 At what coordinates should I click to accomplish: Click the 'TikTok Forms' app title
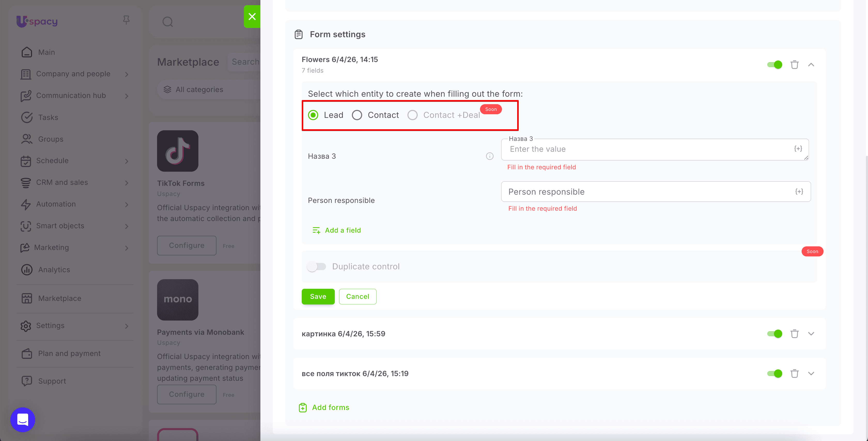coord(181,184)
